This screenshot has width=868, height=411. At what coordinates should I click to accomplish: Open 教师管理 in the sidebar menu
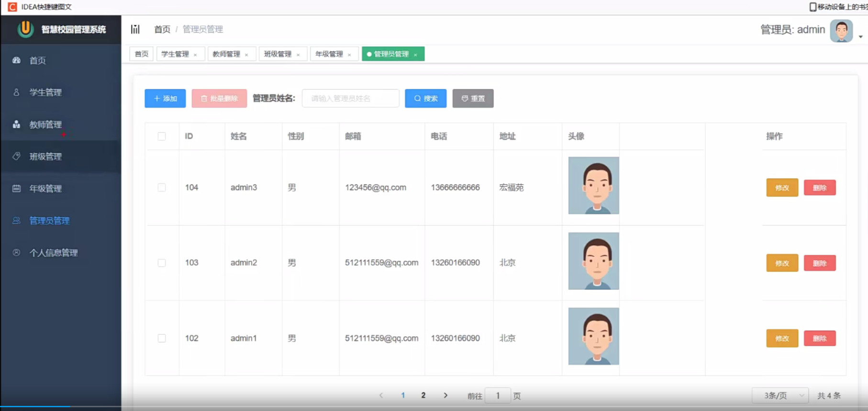(x=61, y=124)
